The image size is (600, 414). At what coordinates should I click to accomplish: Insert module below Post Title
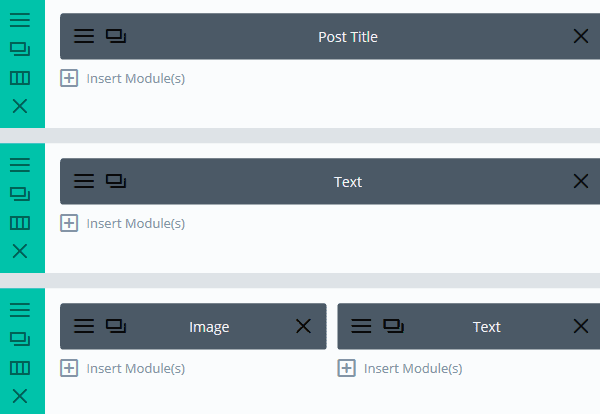pyautogui.click(x=122, y=78)
